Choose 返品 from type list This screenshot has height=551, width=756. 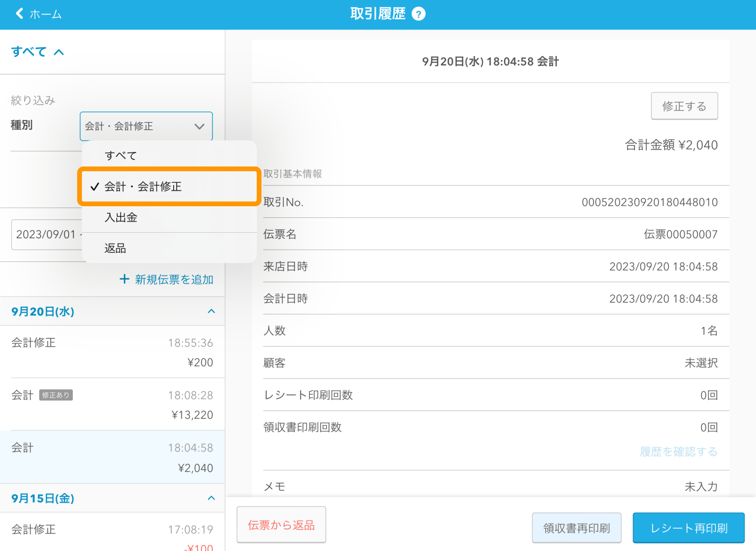(115, 248)
